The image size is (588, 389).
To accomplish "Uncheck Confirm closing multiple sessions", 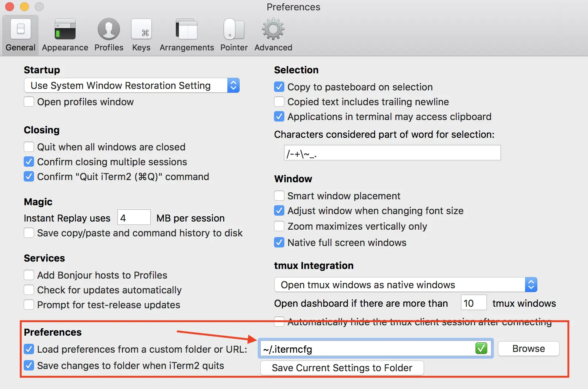I will pyautogui.click(x=29, y=162).
